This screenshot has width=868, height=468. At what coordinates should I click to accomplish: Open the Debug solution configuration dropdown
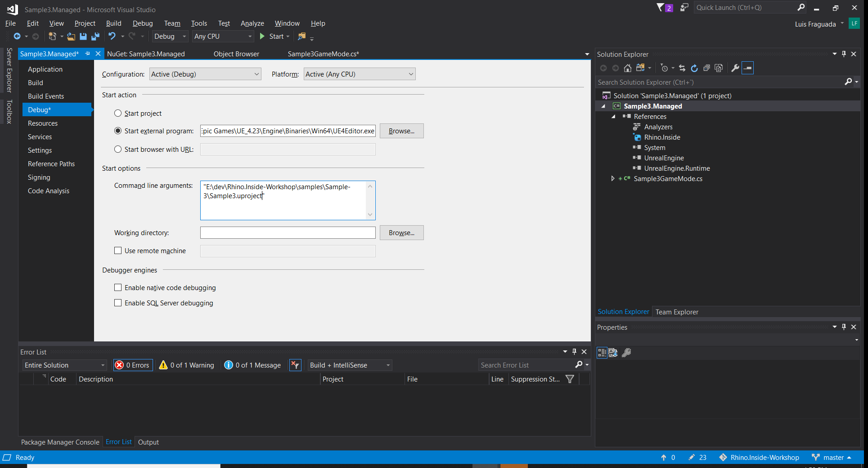click(170, 36)
